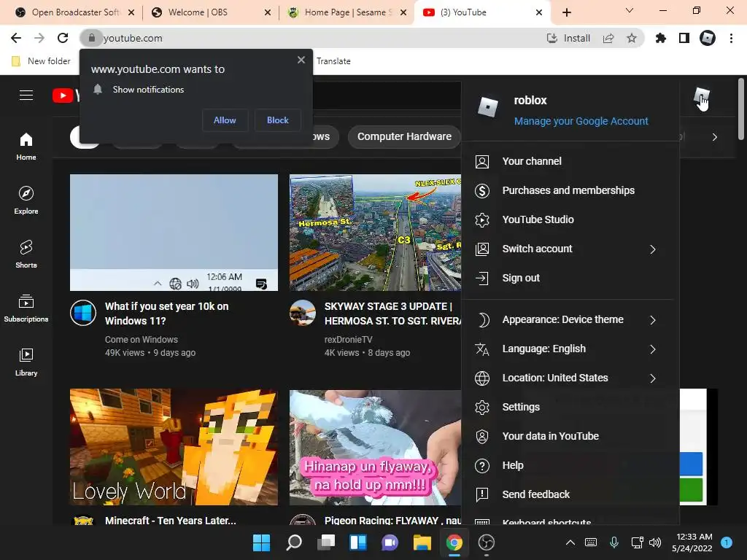747x560 pixels.
Task: Click the rexDronieTV channel name
Action: pyautogui.click(x=348, y=340)
